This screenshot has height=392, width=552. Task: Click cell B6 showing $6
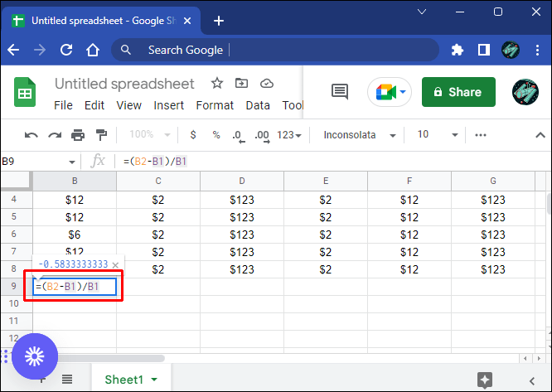click(75, 235)
